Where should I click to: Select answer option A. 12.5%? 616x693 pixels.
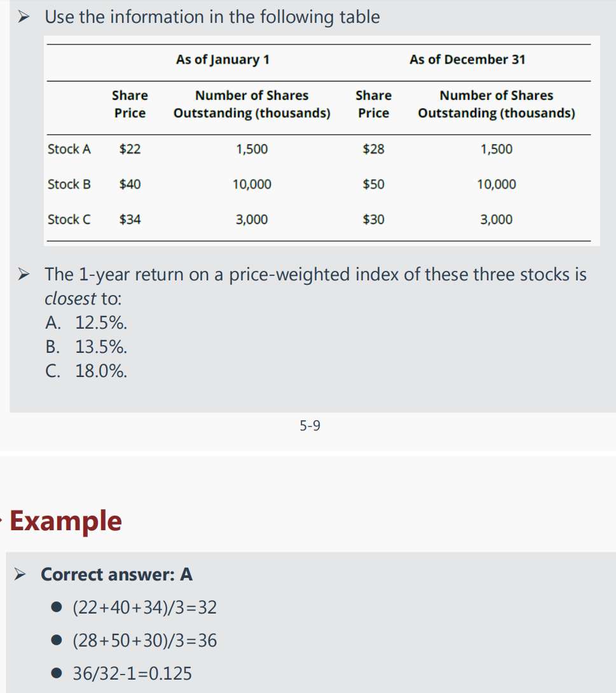86,323
